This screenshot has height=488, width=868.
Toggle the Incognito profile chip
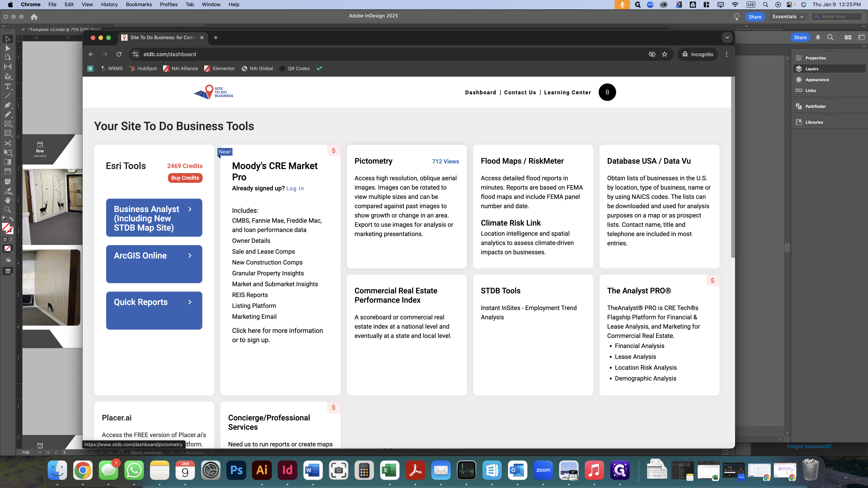698,54
